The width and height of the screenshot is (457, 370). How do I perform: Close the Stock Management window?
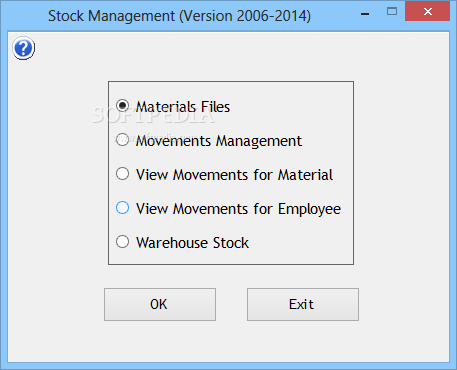427,12
